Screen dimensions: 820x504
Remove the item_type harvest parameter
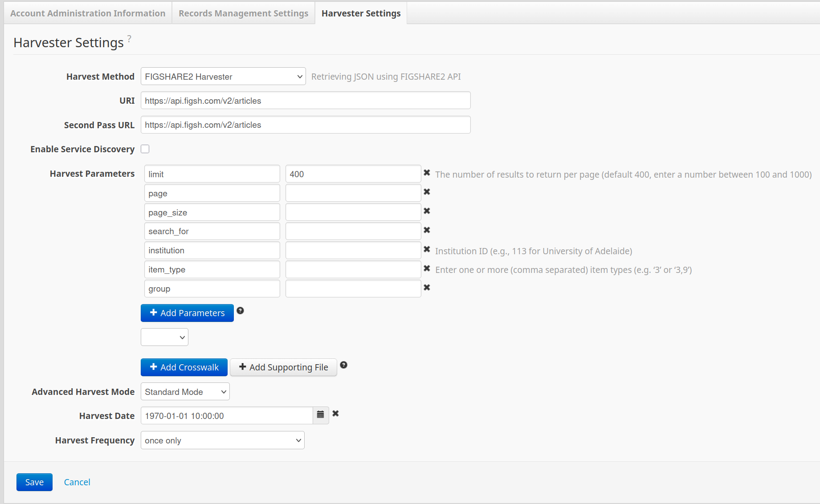427,268
